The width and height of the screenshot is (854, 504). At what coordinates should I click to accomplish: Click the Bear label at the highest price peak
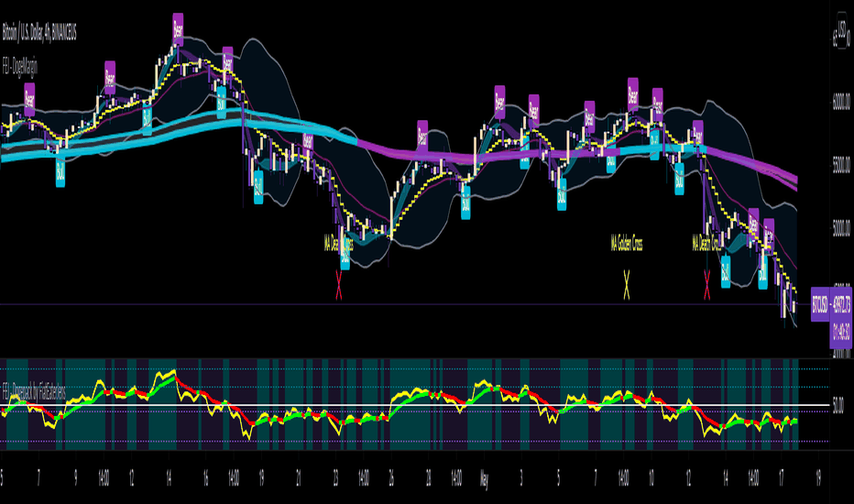click(178, 29)
